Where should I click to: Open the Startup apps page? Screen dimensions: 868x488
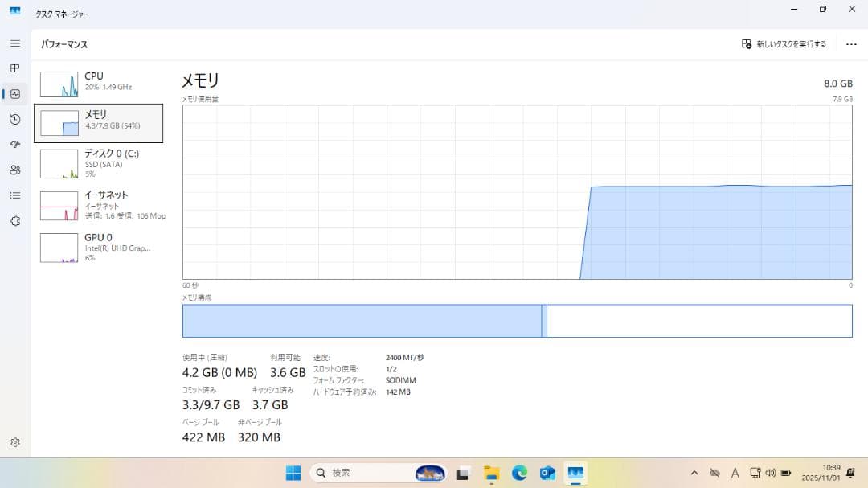[x=14, y=145]
